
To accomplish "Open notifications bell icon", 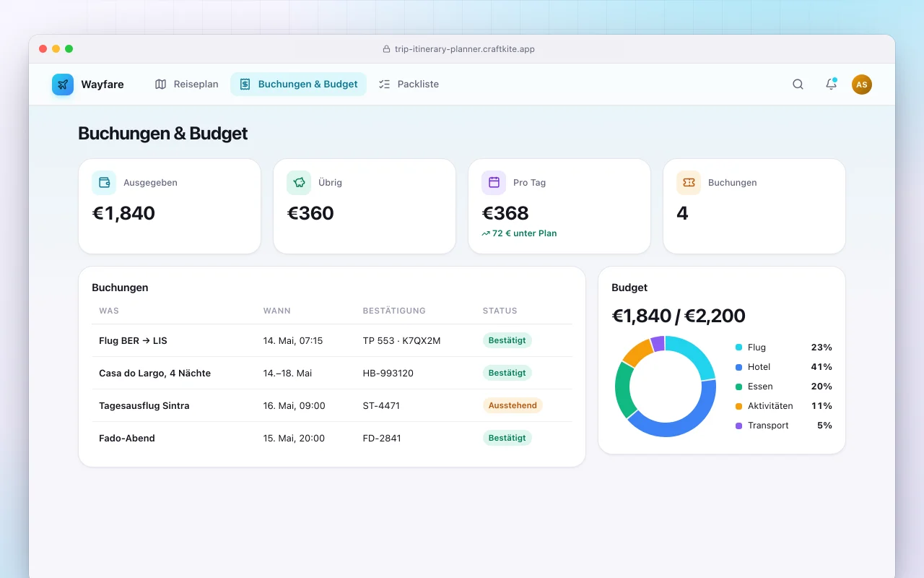I will pyautogui.click(x=831, y=85).
